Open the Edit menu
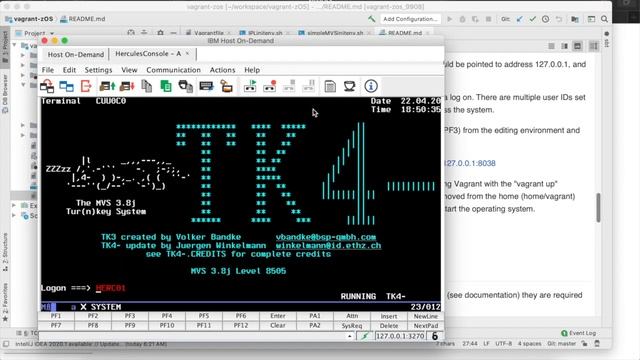 coord(69,70)
